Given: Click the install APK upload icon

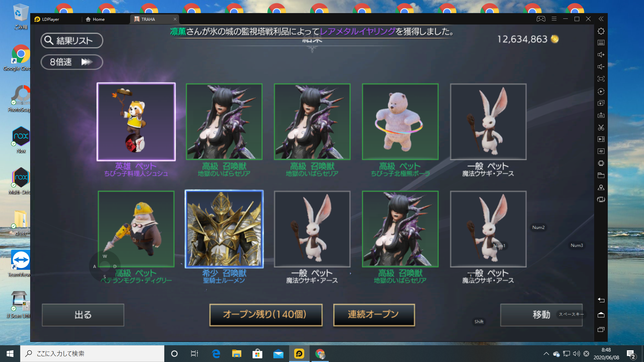Looking at the screenshot, I should 601,115.
